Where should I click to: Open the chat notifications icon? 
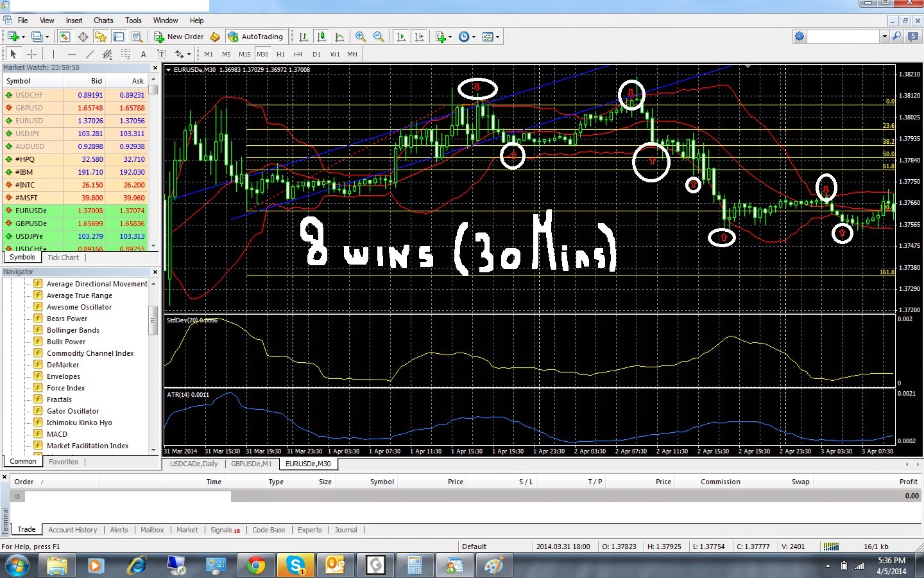tap(913, 36)
